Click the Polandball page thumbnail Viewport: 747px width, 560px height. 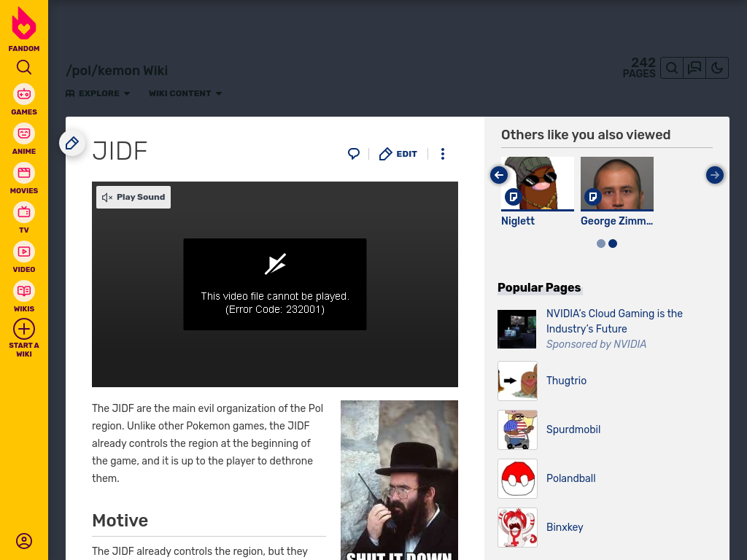click(x=517, y=478)
